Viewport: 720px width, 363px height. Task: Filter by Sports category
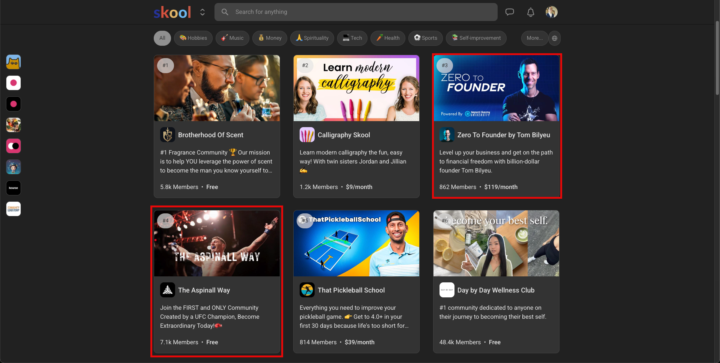click(426, 39)
